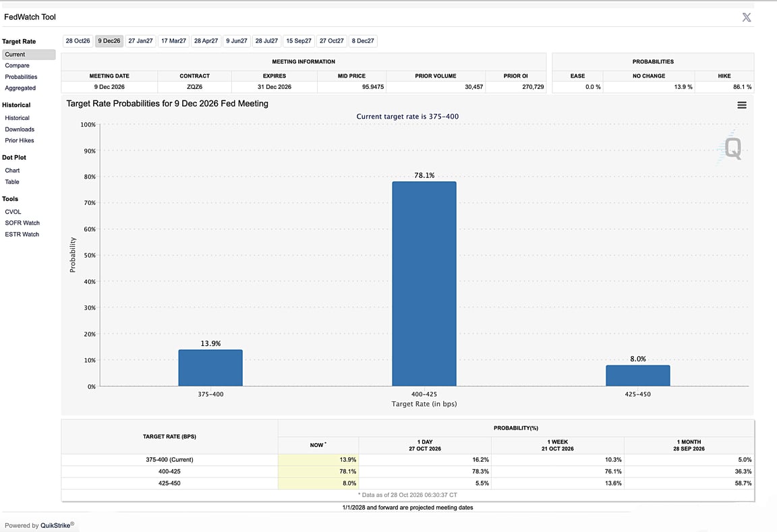777x532 pixels.
Task: Open the CVOL tool link
Action: (13, 212)
